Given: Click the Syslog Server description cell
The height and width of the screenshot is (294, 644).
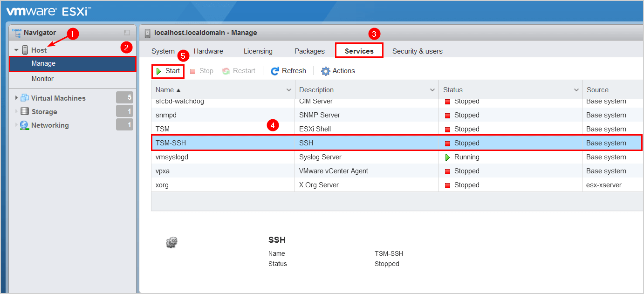Looking at the screenshot, I should click(x=320, y=157).
